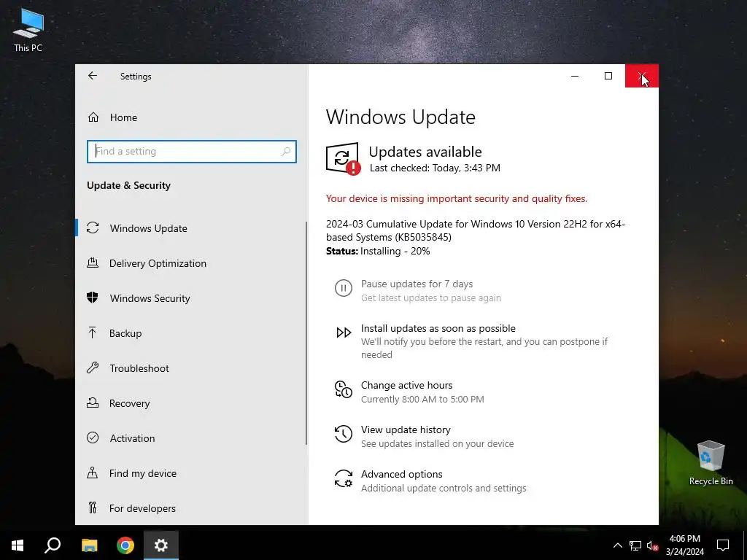Click the Recovery icon in sidebar

pos(93,402)
